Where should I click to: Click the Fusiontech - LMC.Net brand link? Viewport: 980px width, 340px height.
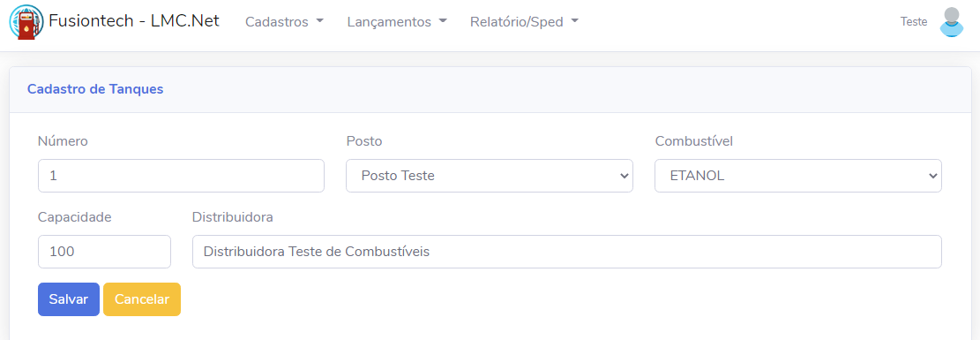[134, 20]
